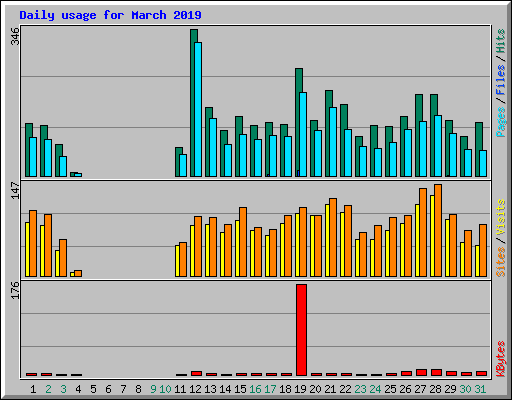
Task: Click green day label '2' on x-axis
Action: pos(48,389)
